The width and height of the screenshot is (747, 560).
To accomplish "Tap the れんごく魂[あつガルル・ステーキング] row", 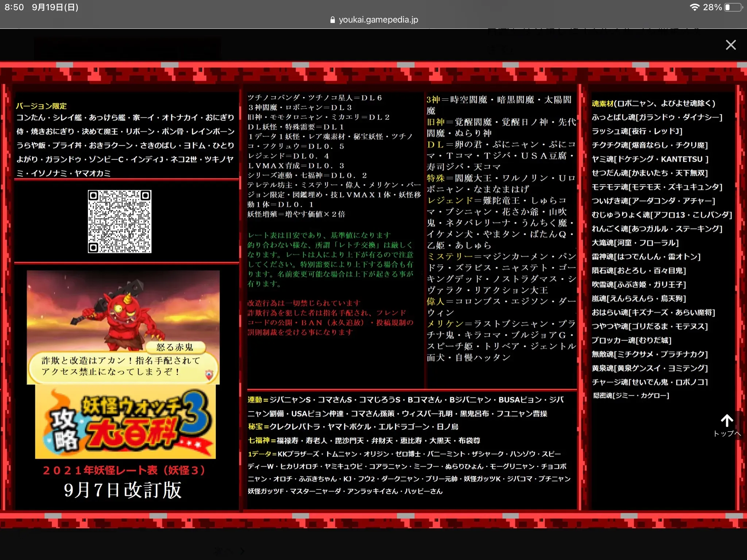I will [x=657, y=229].
